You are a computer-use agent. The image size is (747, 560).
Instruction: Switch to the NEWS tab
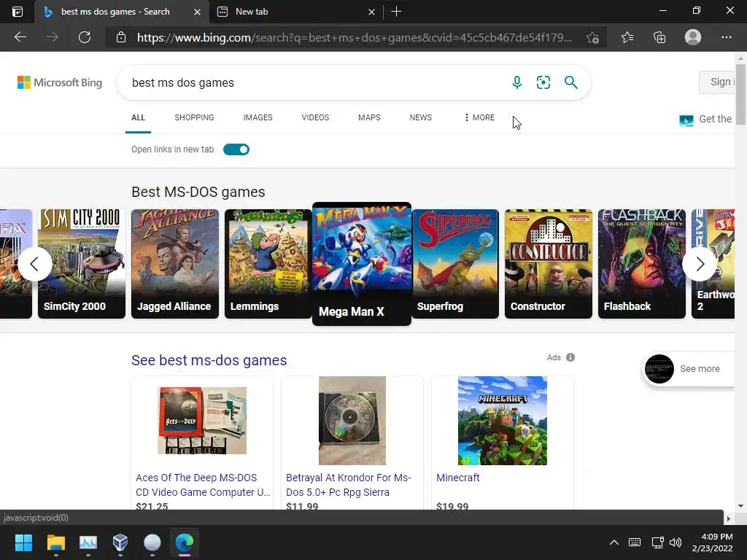(421, 117)
